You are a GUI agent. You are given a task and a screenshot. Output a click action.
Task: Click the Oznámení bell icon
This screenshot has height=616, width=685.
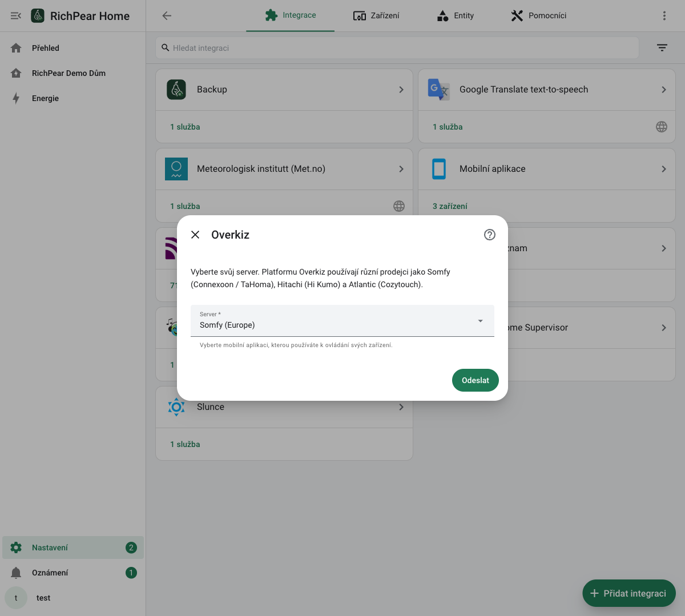[x=16, y=573]
